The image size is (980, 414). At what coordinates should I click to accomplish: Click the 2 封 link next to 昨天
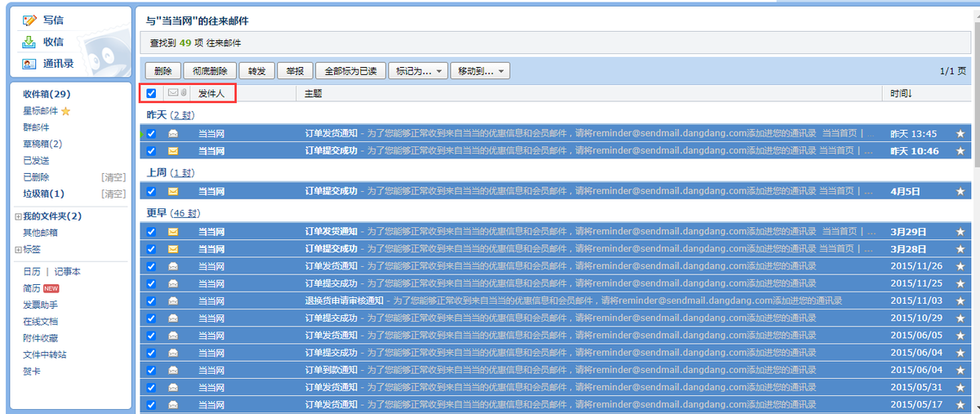tap(184, 115)
